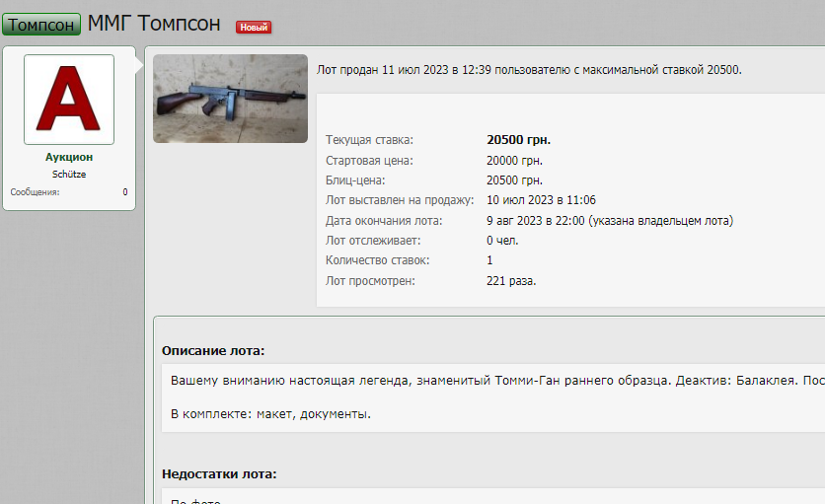The height and width of the screenshot is (504, 825).
Task: Click the Текущая ставка value 20500 грн.
Action: [518, 140]
